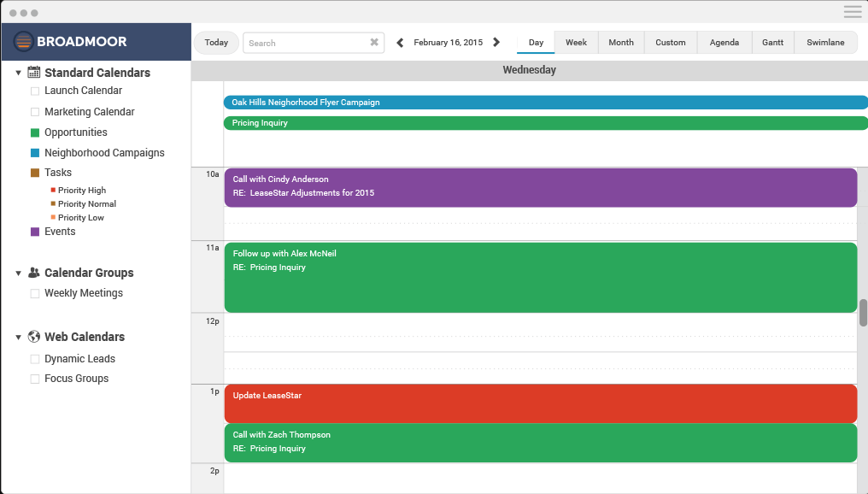Image resolution: width=868 pixels, height=494 pixels.
Task: Click the hamburger menu icon
Action: pos(852,12)
